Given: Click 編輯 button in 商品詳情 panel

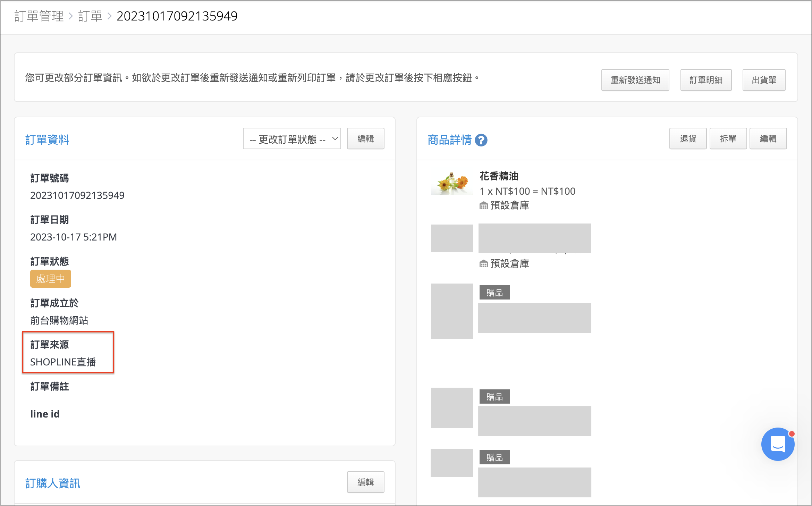Looking at the screenshot, I should [x=768, y=139].
